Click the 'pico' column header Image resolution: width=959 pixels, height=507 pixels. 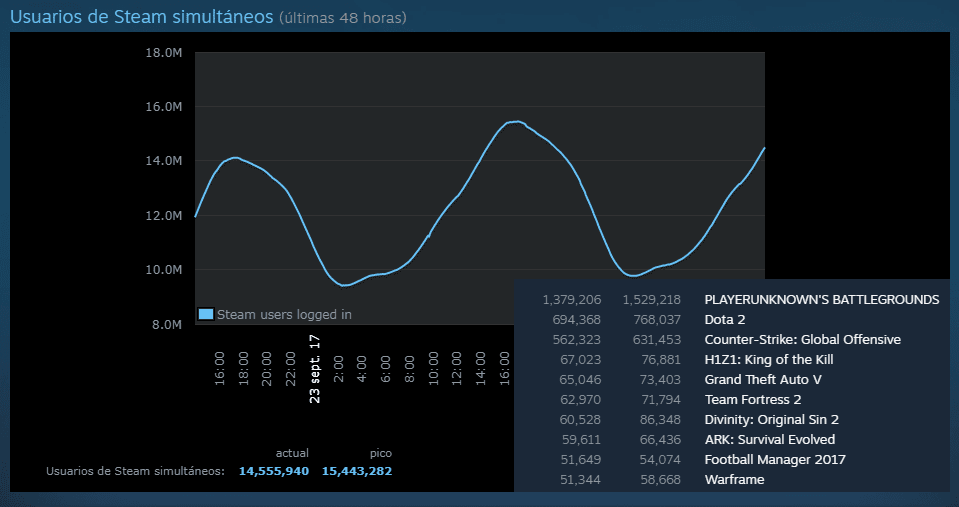[x=380, y=454]
